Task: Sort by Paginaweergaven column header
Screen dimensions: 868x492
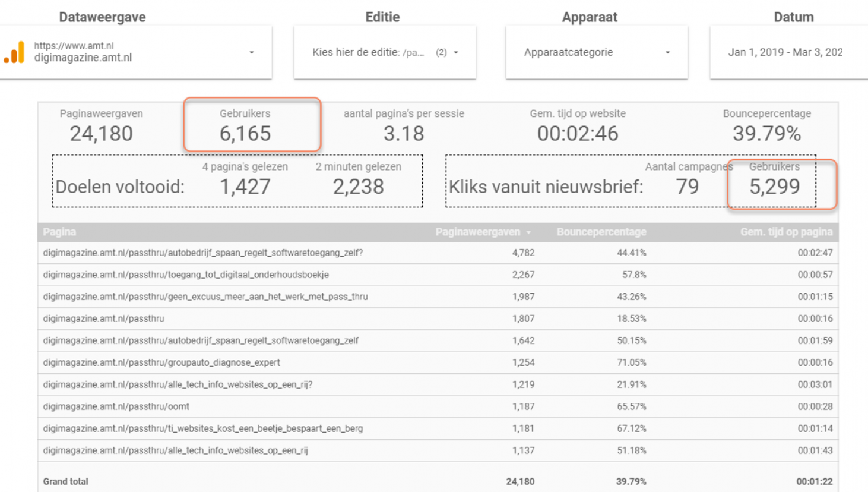Action: [477, 232]
